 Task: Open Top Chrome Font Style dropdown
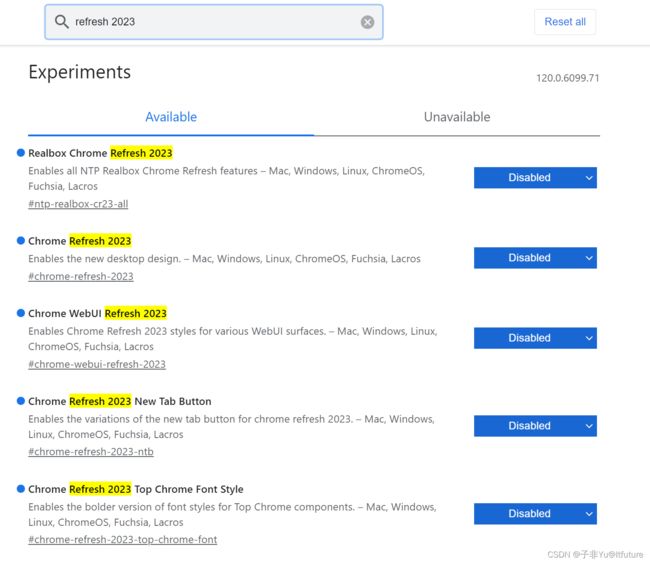[535, 514]
